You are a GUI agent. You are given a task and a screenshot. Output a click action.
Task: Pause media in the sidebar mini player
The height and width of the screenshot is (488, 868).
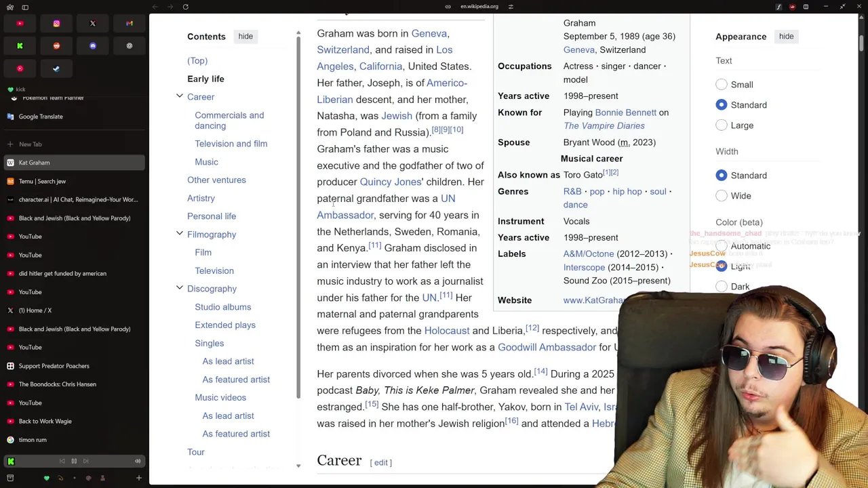tap(74, 461)
